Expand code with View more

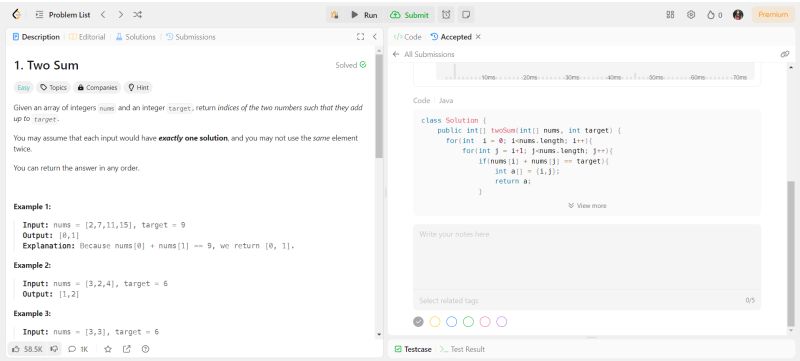tap(587, 205)
